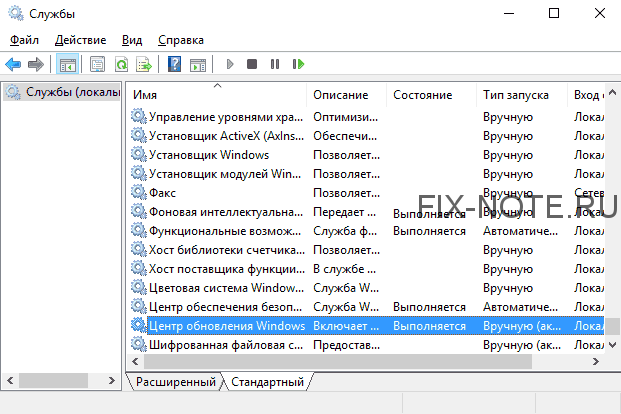Click the forward arrow toolbar icon
The height and width of the screenshot is (414, 621).
point(36,64)
